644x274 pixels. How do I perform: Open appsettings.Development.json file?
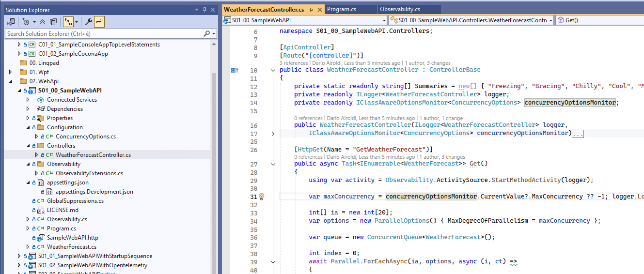tap(94, 192)
